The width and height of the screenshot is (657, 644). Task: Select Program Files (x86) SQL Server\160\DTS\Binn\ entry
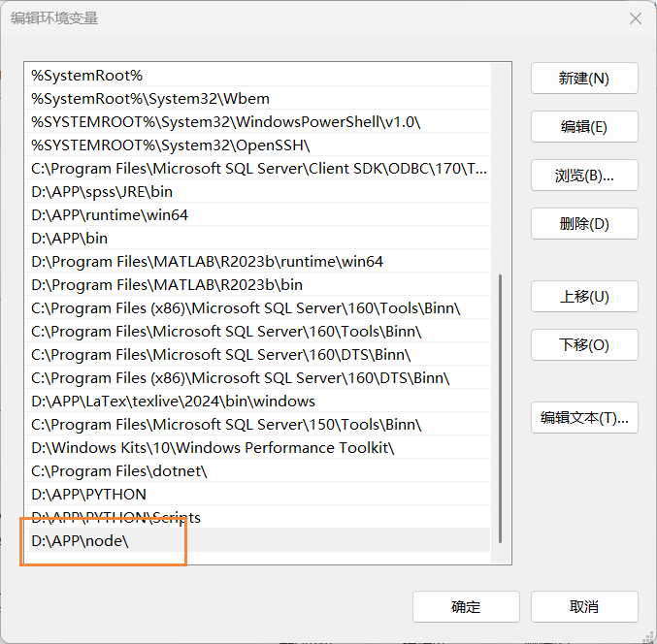click(258, 377)
